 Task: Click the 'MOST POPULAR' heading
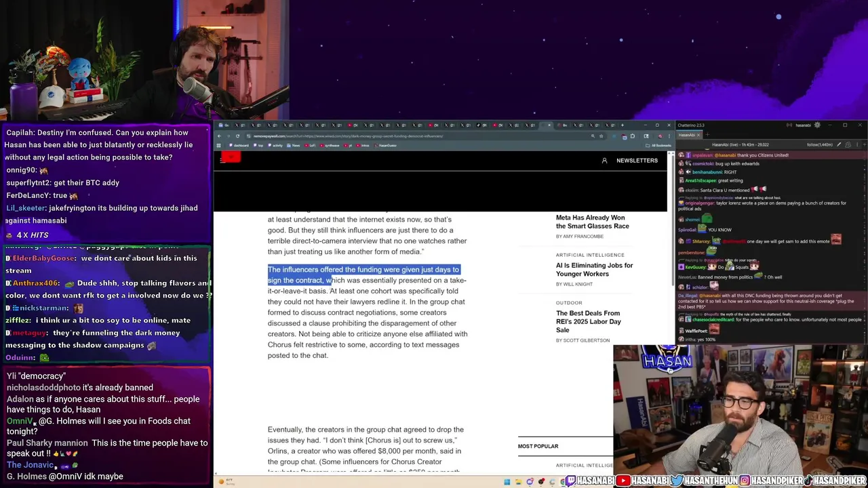point(538,446)
